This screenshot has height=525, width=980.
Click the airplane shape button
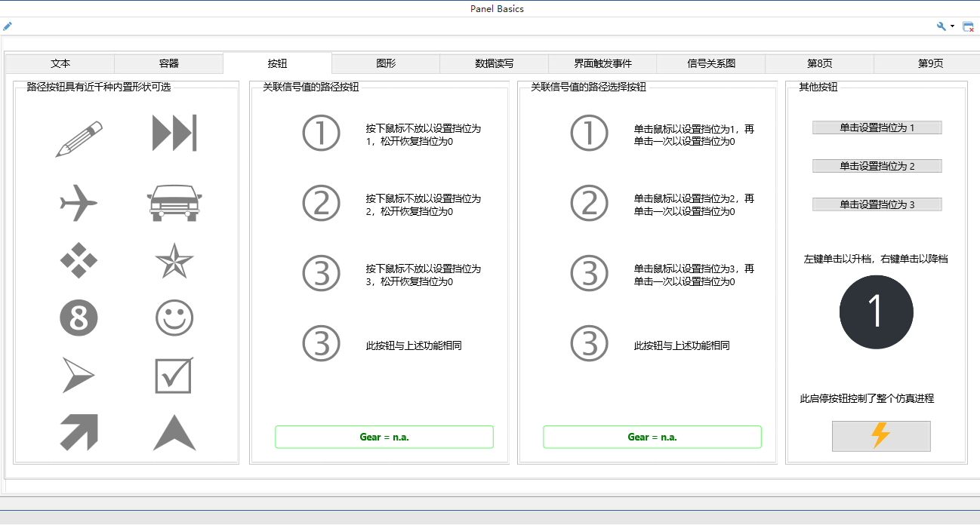[79, 202]
